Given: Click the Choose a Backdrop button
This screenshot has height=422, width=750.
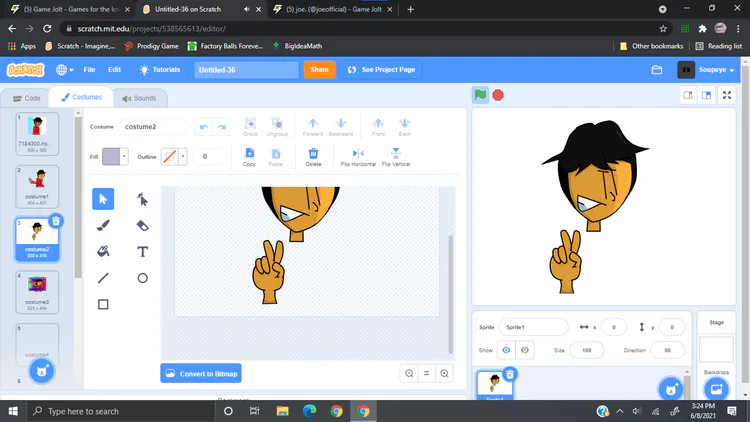Looking at the screenshot, I should point(716,389).
